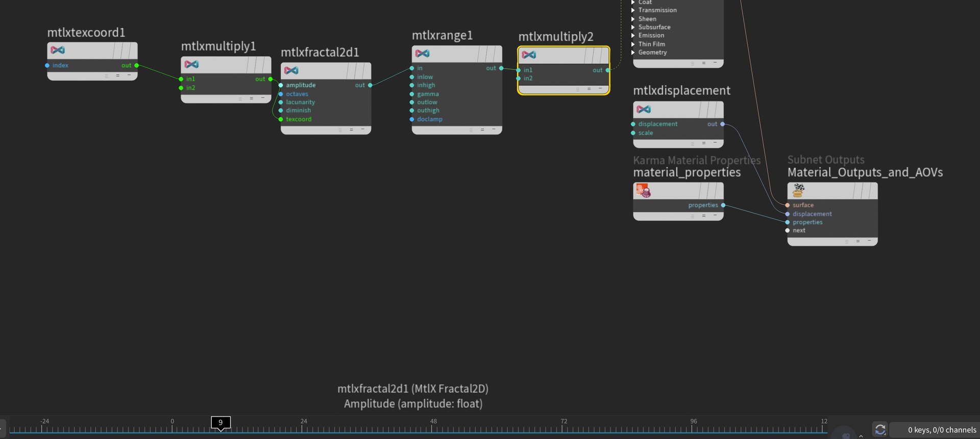Click the out connector of mtlxtexcoord1

point(136,65)
